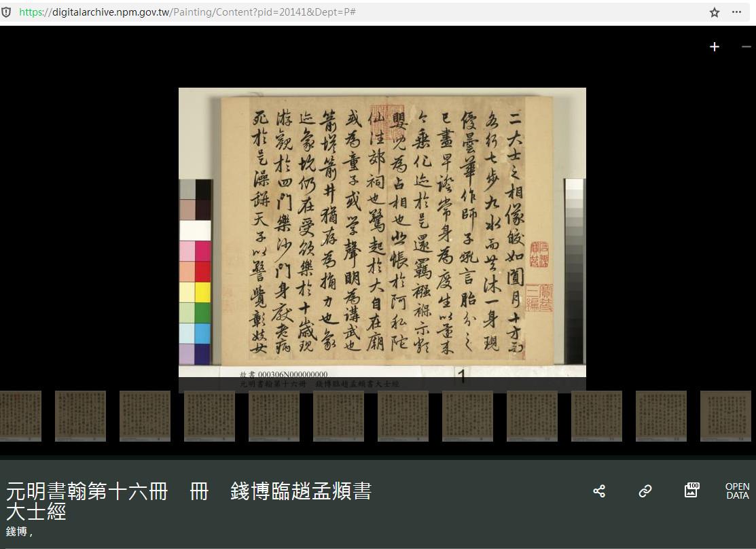Zoom in with the plus icon
Screen dimensions: 756x549
714,47
